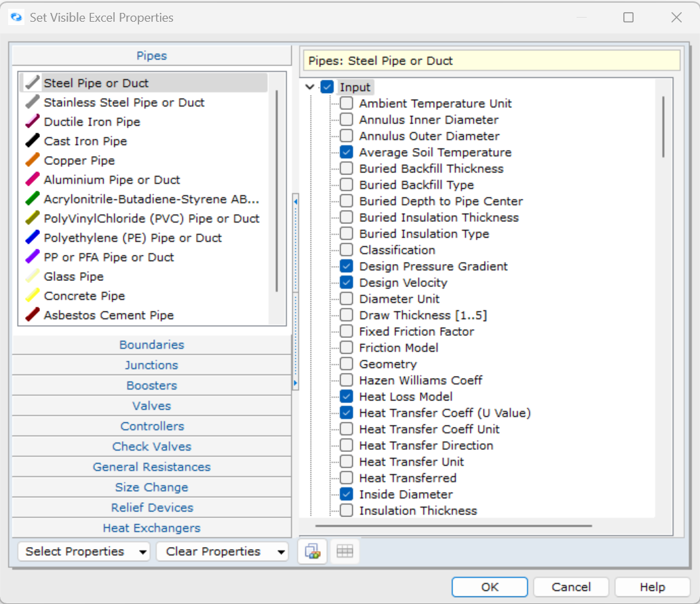The image size is (700, 604).
Task: Uncheck Average Soil Temperature
Action: (x=347, y=153)
